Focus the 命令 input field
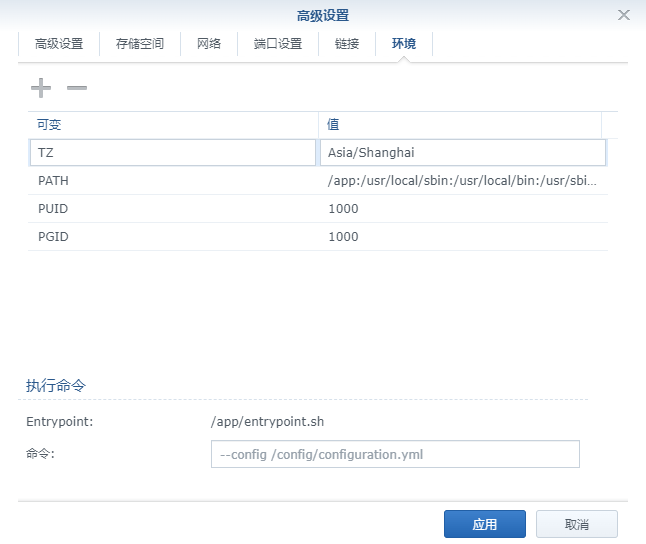The image size is (646, 544). tap(395, 454)
